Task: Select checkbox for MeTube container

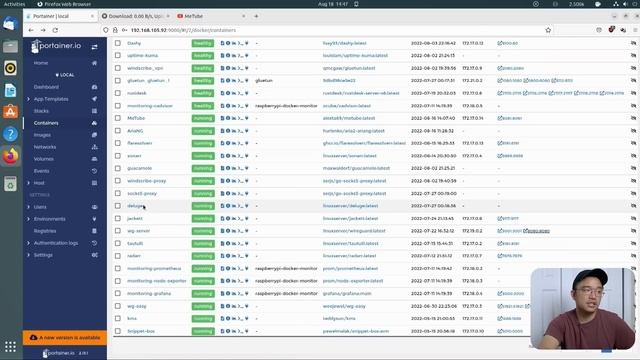Action: (x=118, y=118)
